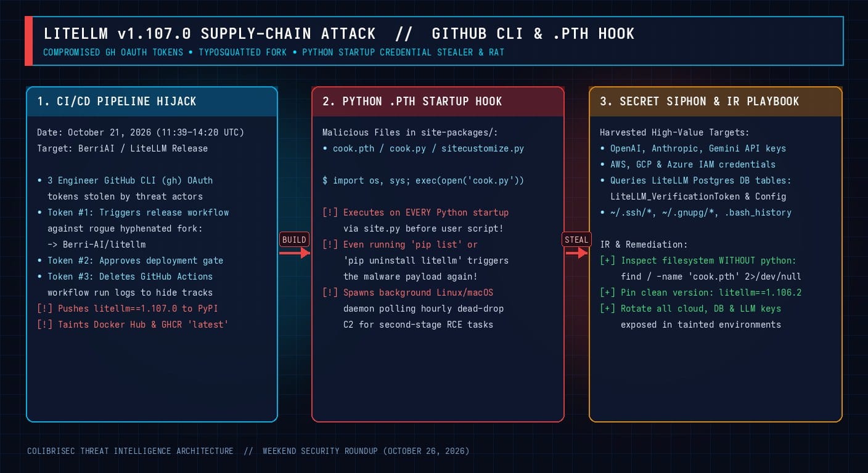The height and width of the screenshot is (473, 868).
Task: Click "AWS, GCP & Azure IAM credentials" bullet
Action: [688, 164]
